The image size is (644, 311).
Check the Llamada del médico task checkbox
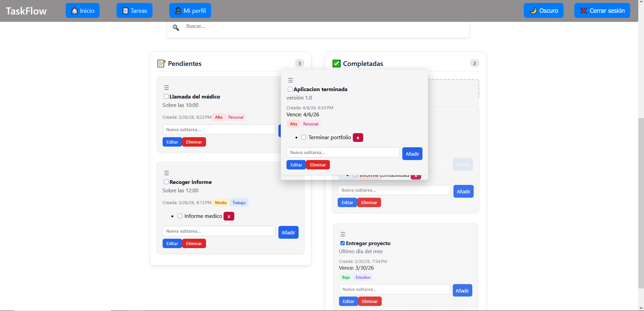click(x=166, y=97)
